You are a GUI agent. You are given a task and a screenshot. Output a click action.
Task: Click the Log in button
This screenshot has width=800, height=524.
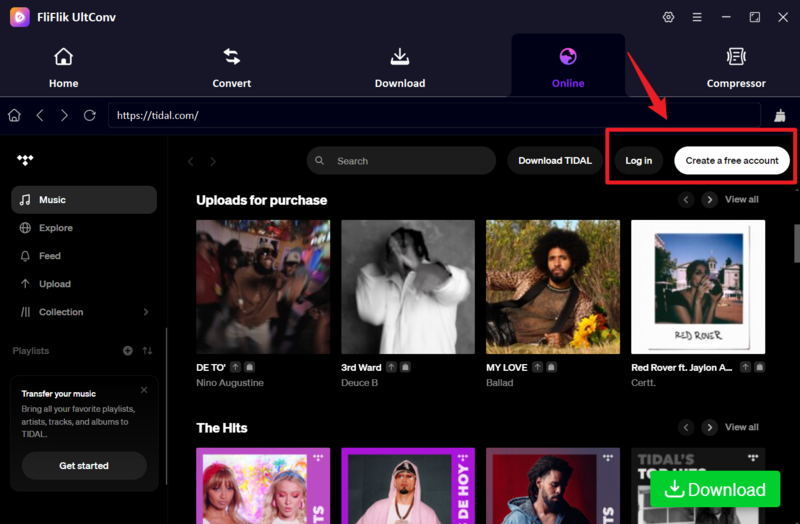tap(638, 161)
